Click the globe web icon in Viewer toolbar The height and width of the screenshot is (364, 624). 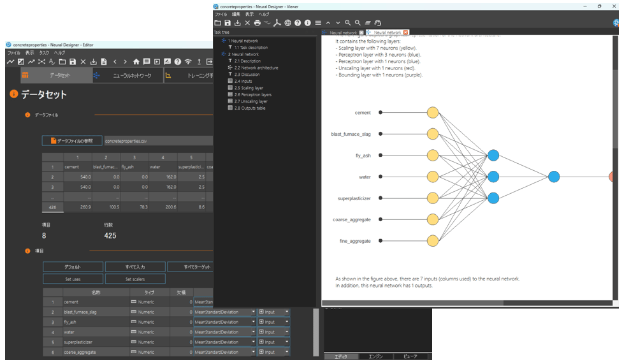tap(287, 23)
